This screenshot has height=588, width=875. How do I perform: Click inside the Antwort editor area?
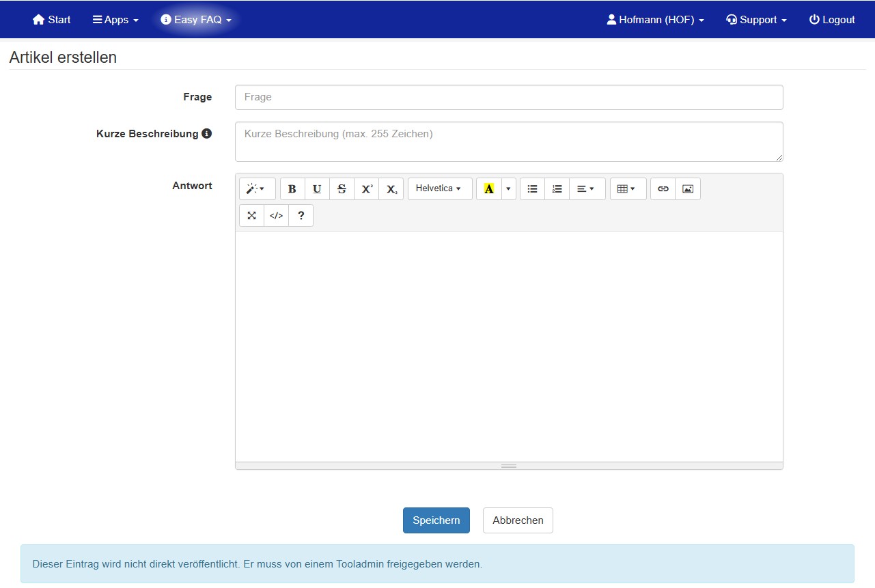509,346
